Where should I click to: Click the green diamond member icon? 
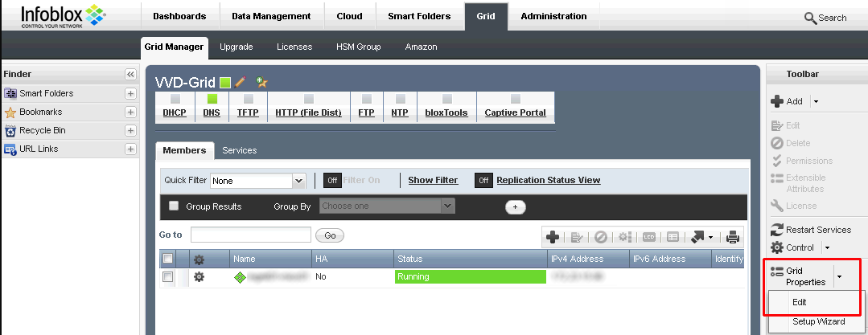tap(240, 277)
